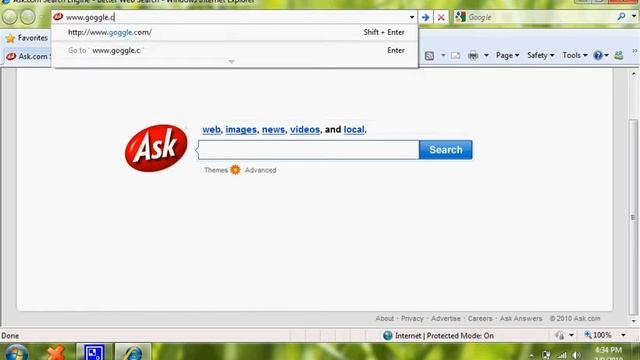
Task: Expand the zoom level dropdown arrow
Action: (x=623, y=336)
